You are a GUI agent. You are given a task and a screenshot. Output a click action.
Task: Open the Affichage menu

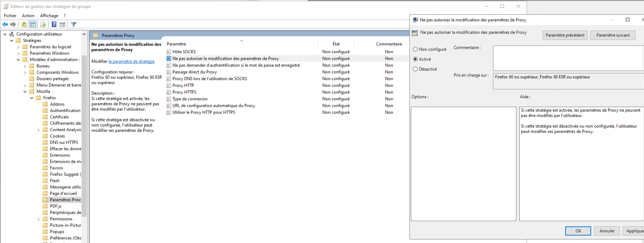coord(49,15)
